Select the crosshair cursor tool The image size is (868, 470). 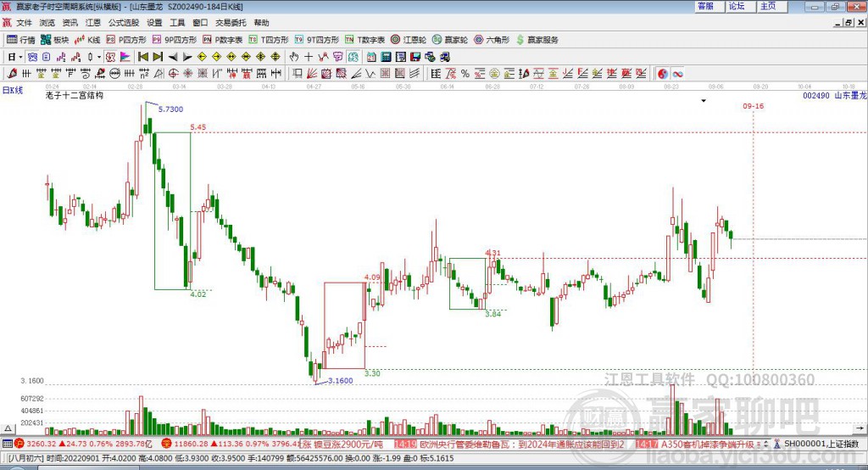click(309, 57)
